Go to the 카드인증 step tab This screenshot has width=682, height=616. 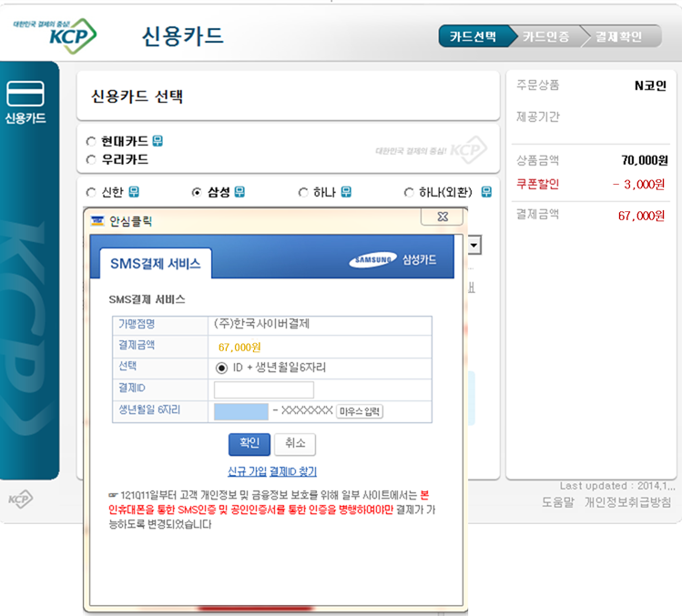(545, 36)
